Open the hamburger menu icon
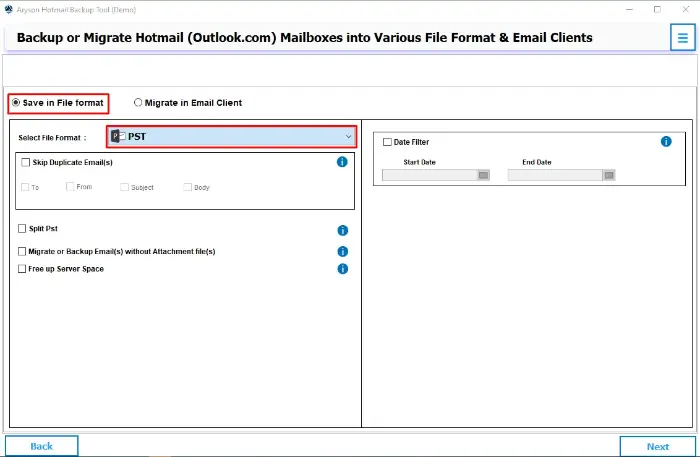 (682, 37)
